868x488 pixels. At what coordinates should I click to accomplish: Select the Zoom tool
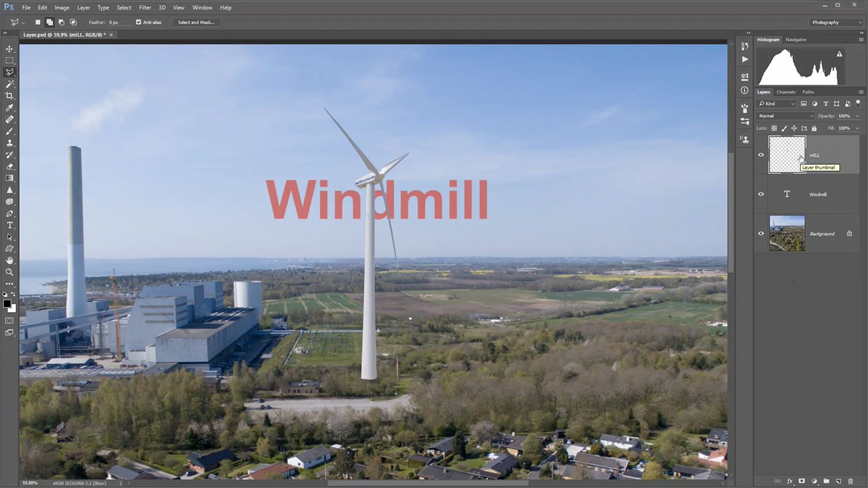point(9,272)
